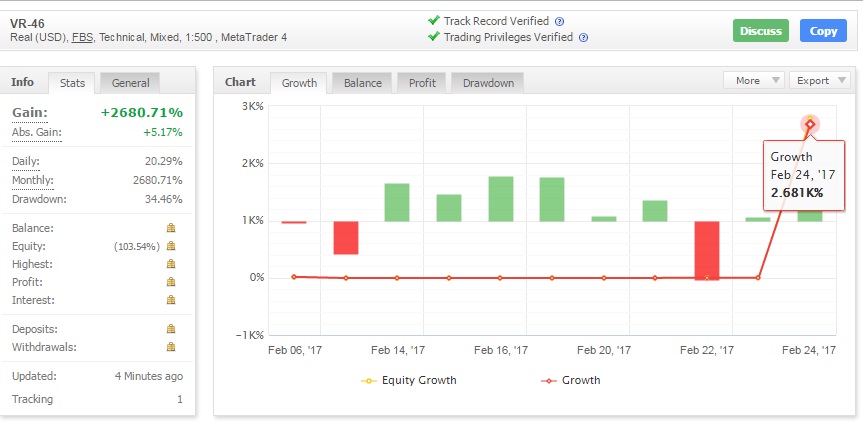Click the lock icon next to Balance
The height and width of the screenshot is (423, 863).
point(171,228)
